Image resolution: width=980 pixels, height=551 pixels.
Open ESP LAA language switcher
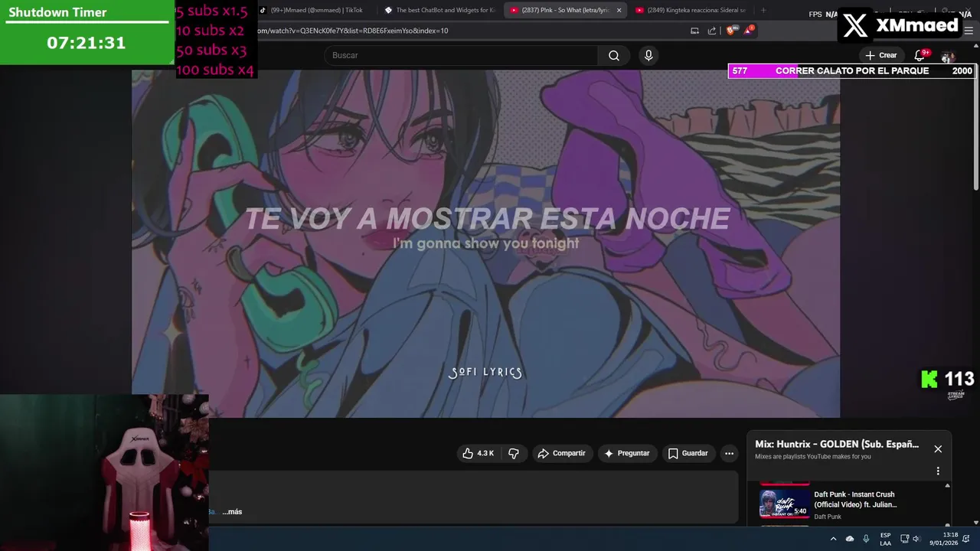coord(885,539)
